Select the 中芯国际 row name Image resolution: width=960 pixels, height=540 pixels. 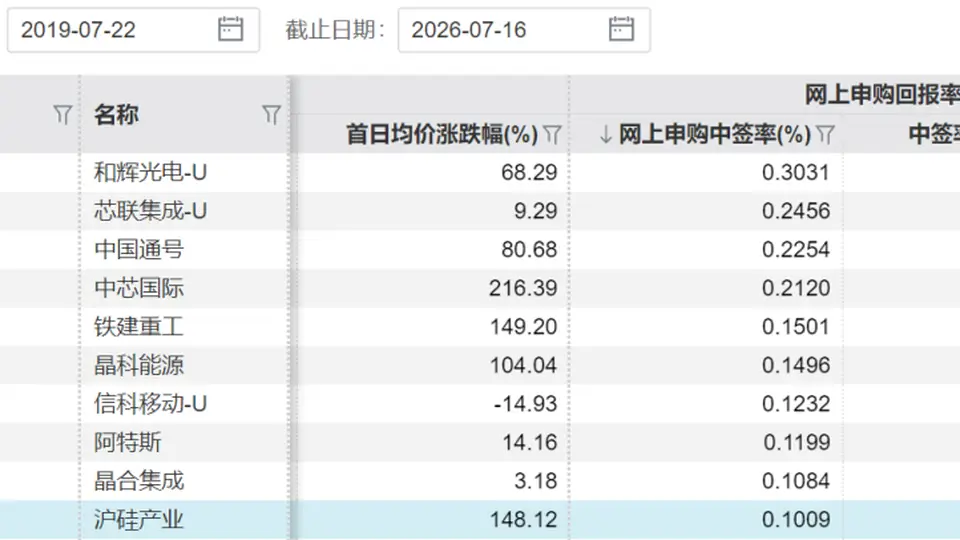[x=139, y=288]
